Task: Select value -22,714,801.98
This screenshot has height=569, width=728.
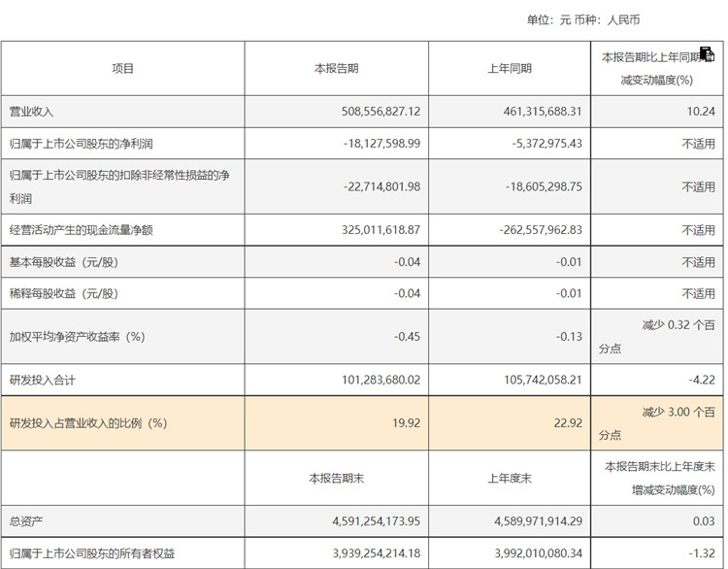Action: [382, 186]
